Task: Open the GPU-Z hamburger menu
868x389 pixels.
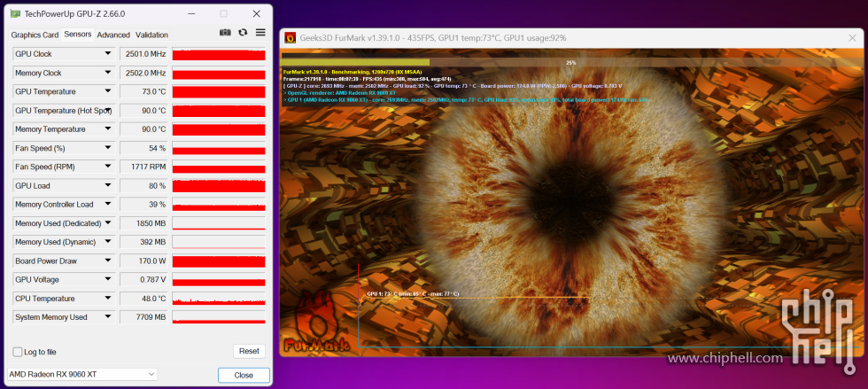Action: click(x=260, y=33)
